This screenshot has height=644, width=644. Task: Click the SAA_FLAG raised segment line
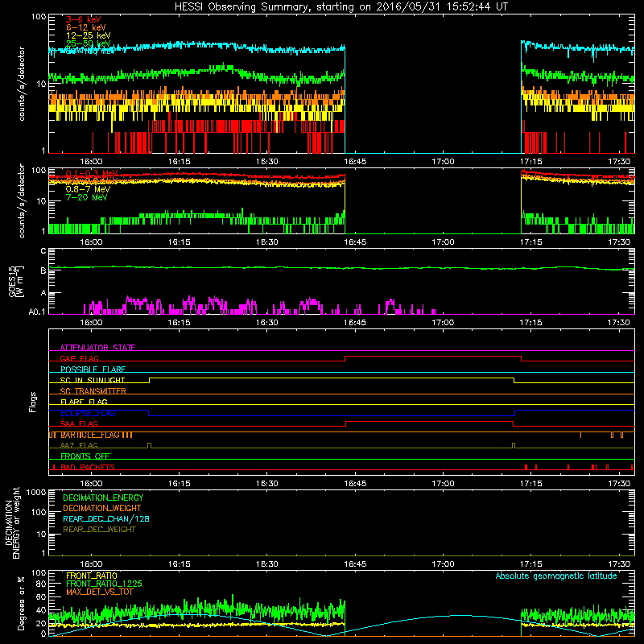point(430,421)
